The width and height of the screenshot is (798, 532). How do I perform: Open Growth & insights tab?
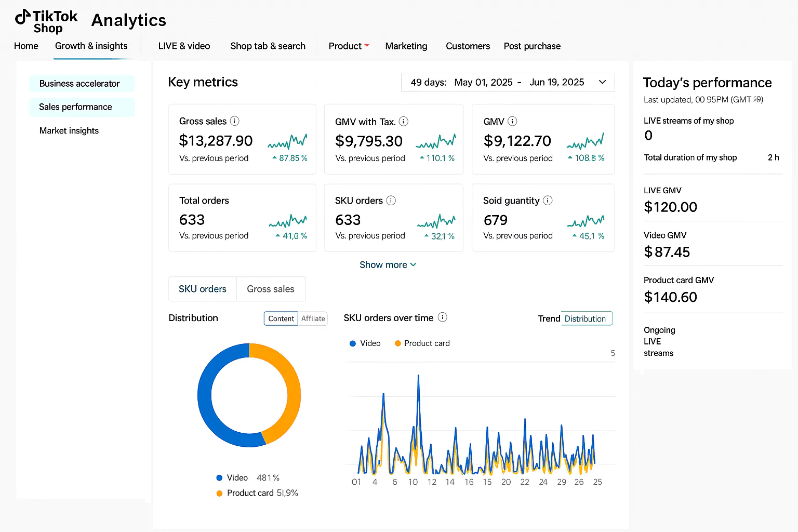91,46
